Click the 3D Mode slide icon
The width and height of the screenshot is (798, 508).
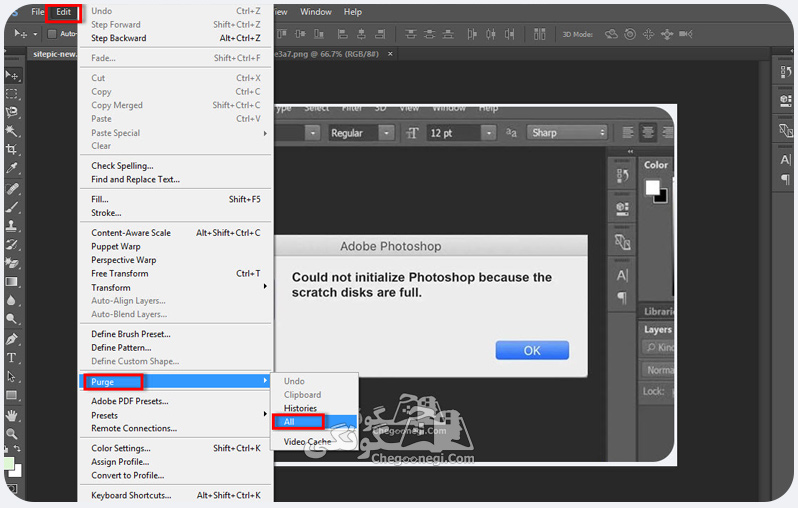click(x=667, y=34)
